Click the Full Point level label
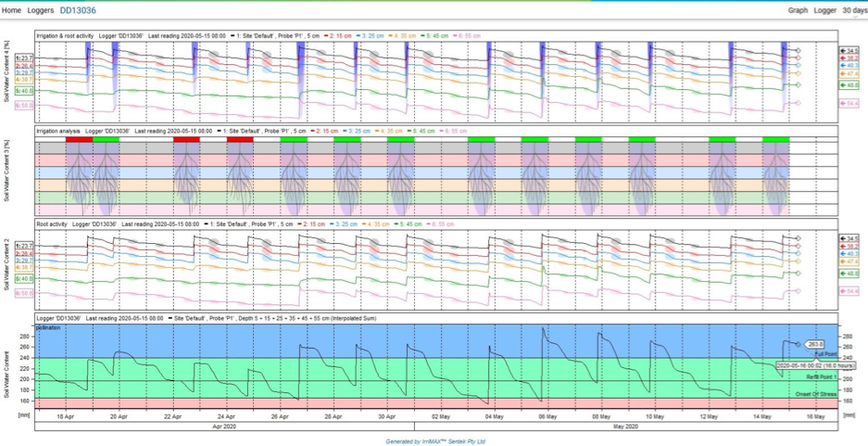 pyautogui.click(x=824, y=355)
